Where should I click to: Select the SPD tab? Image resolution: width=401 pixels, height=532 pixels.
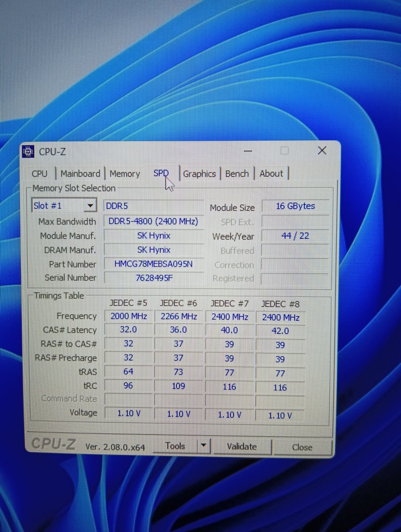161,173
